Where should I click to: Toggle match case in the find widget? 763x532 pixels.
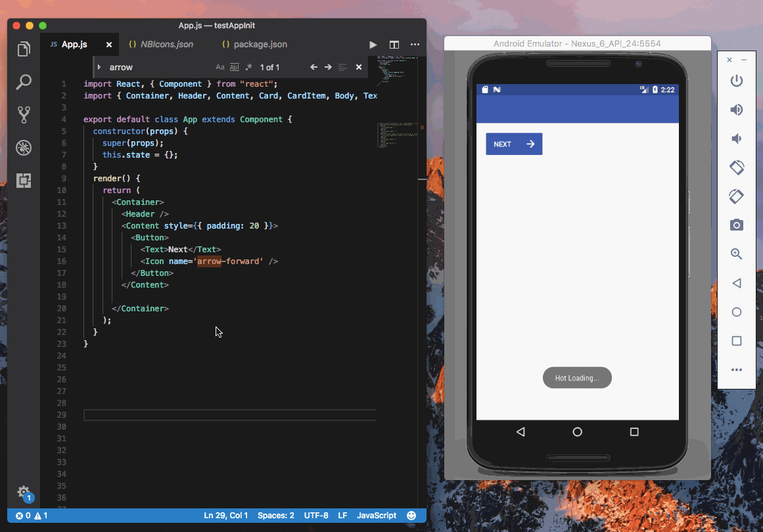click(x=220, y=66)
